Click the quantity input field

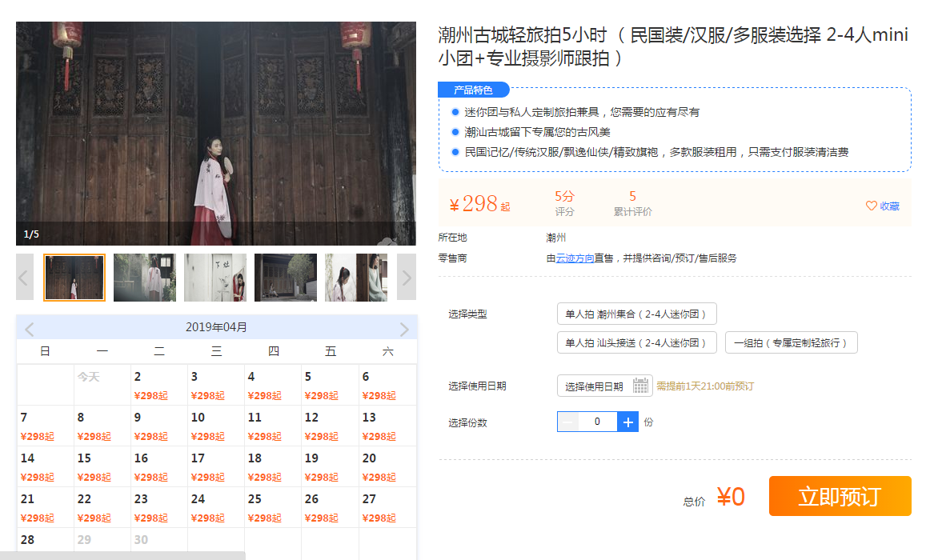(x=598, y=422)
